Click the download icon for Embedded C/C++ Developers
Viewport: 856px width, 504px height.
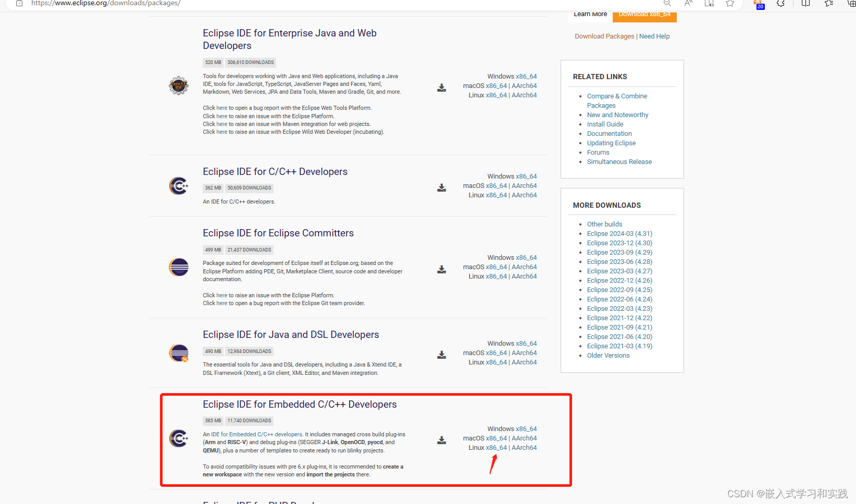pos(441,440)
